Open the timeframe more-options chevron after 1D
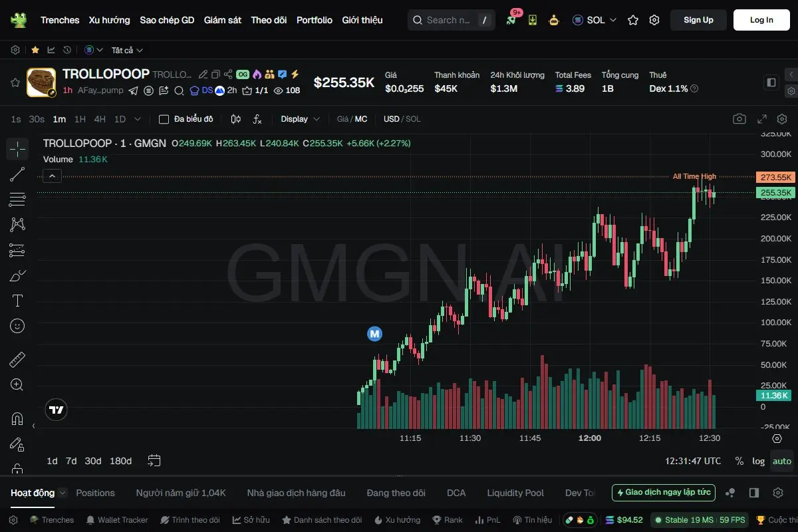Viewport: 798px width, 532px height. 138,119
